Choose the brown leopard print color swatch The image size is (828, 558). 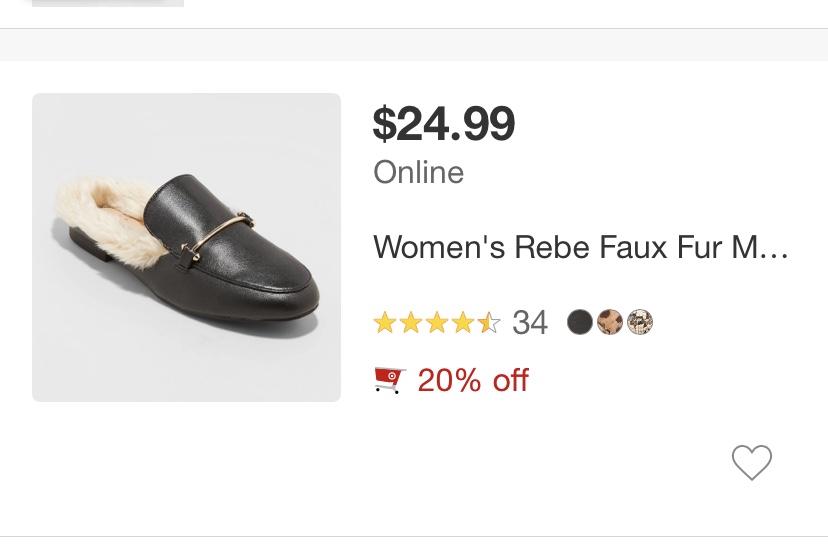pos(610,322)
